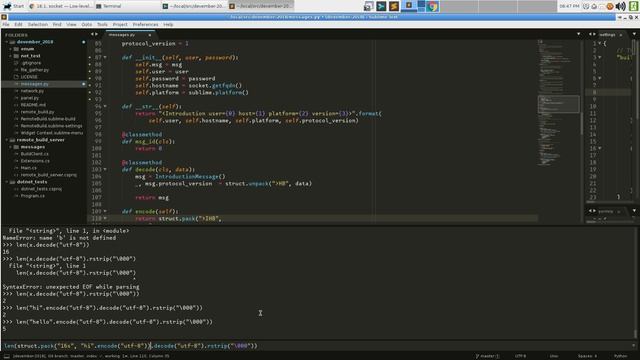Open the Project menu

pos(120,24)
